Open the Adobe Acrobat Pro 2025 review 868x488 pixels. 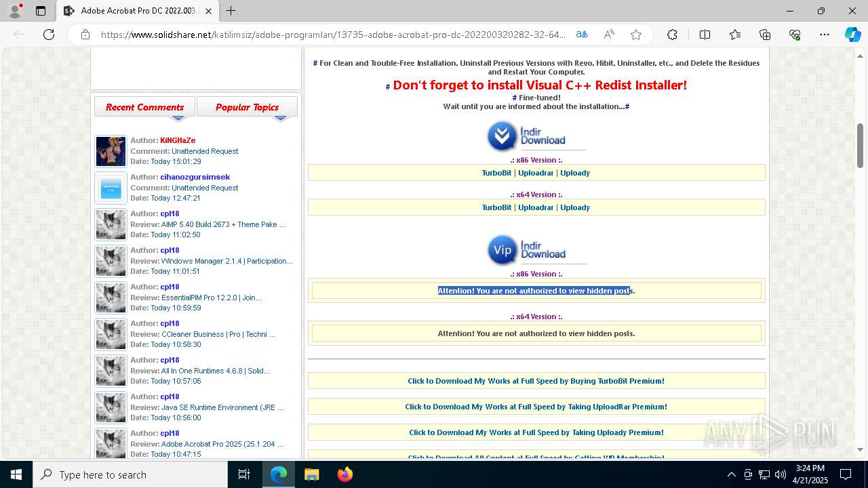[x=222, y=444]
